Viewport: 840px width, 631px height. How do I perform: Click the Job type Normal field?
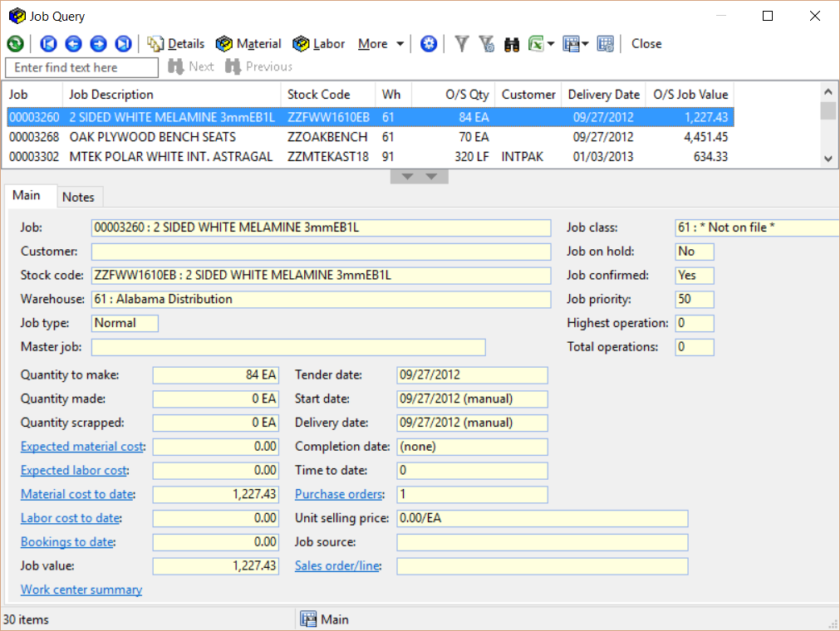tap(125, 323)
